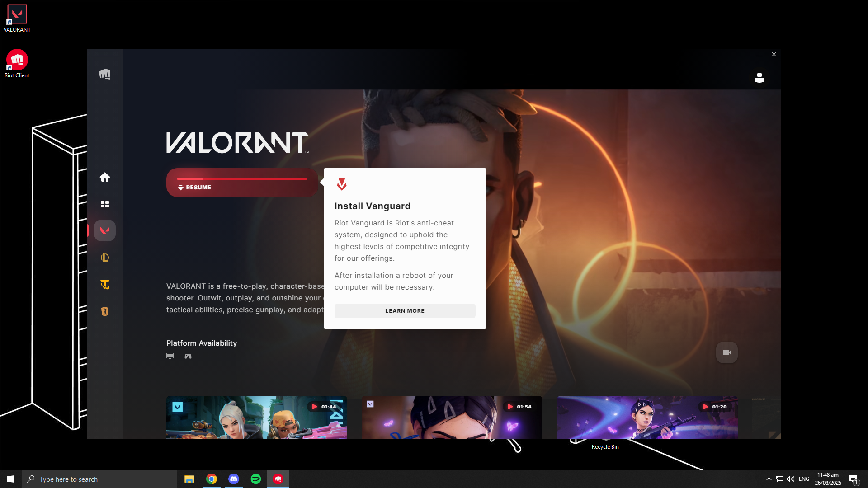Image resolution: width=868 pixels, height=488 pixels.
Task: Go to the Home sidebar icon
Action: point(105,177)
